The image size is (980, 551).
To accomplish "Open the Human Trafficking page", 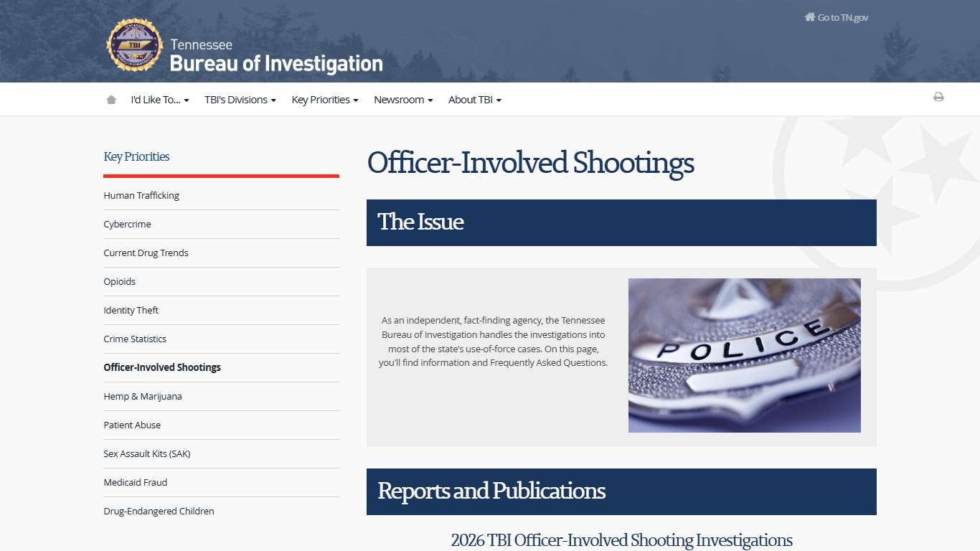I will (141, 195).
